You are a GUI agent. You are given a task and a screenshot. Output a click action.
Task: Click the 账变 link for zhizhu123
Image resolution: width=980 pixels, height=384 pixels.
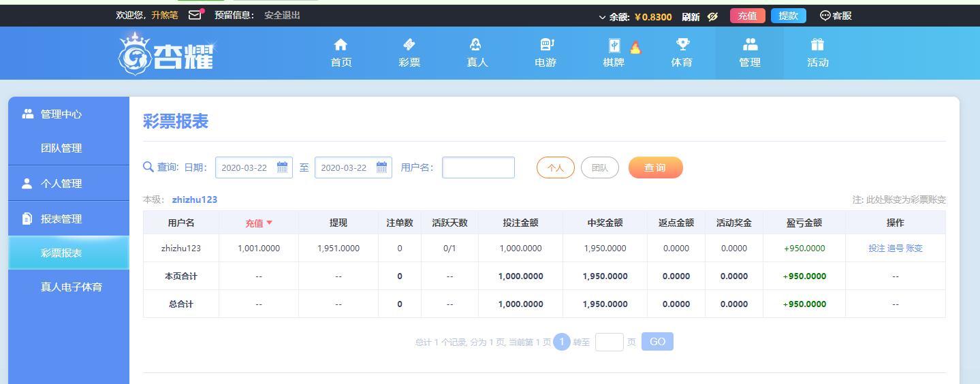click(x=914, y=249)
